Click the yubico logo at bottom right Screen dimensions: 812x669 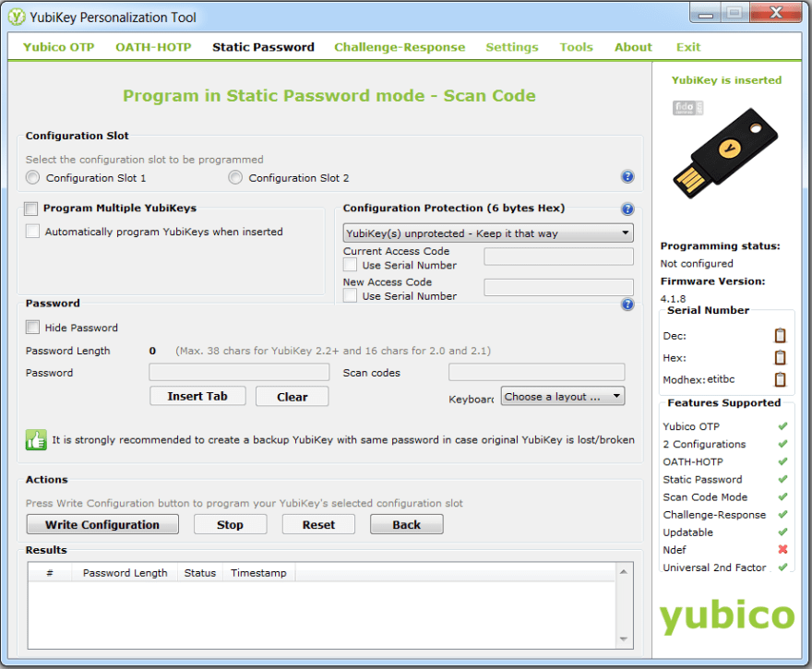(727, 616)
